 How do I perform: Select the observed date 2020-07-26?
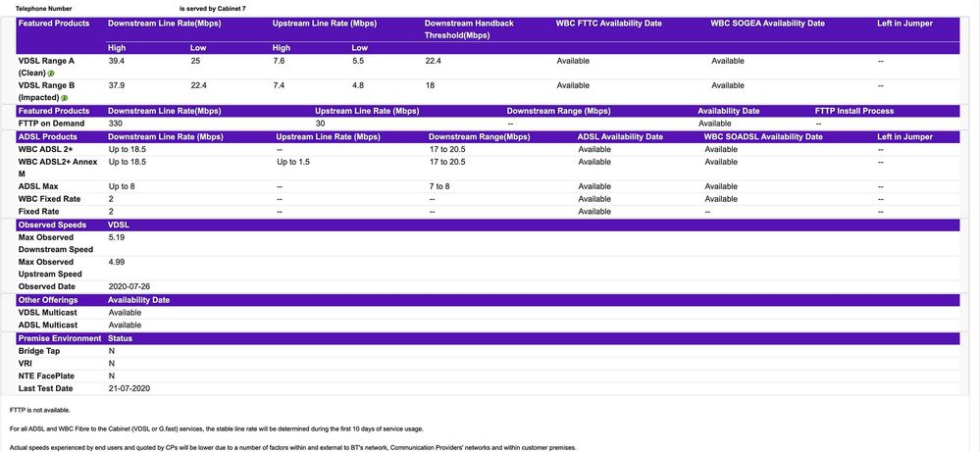click(129, 286)
